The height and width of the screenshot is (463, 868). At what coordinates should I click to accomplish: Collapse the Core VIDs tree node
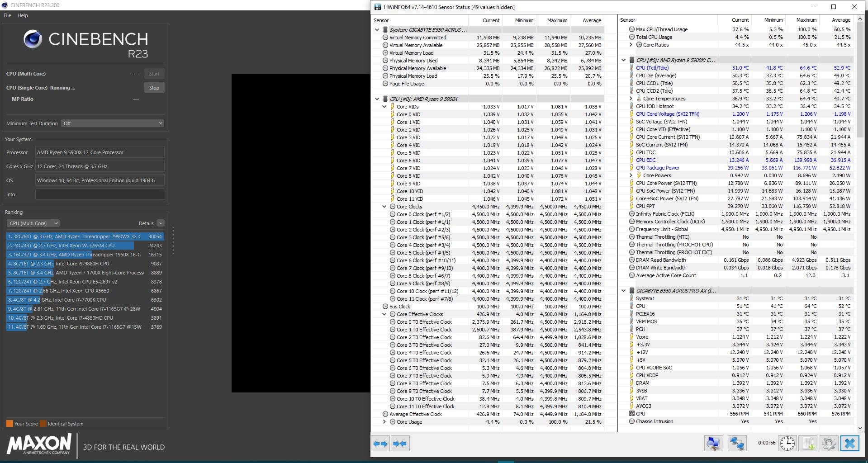(x=384, y=107)
